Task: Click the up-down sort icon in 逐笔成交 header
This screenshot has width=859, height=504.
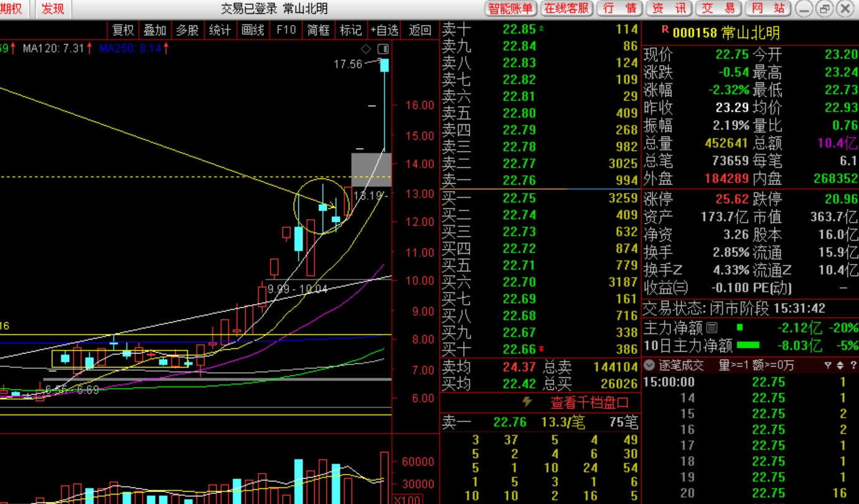Action: coord(840,365)
